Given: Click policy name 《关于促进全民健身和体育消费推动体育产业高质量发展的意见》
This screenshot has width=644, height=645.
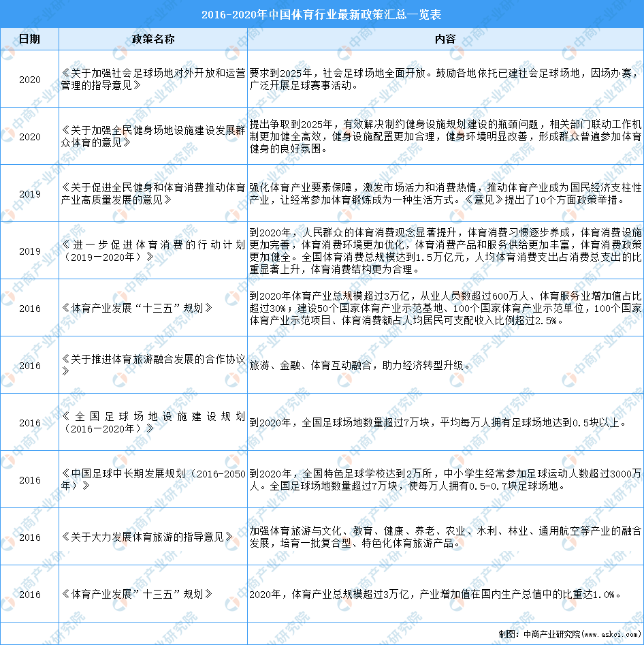Looking at the screenshot, I should pyautogui.click(x=153, y=193).
